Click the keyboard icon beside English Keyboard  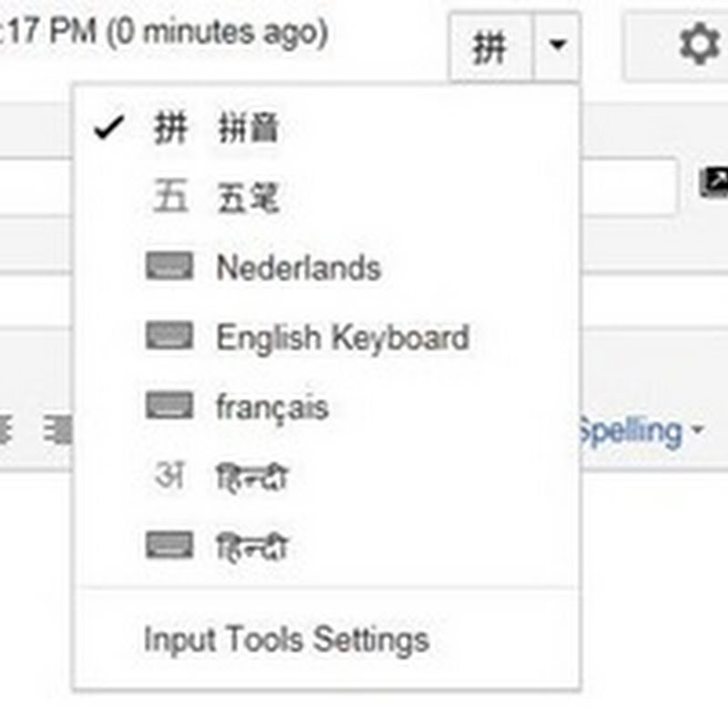(x=169, y=337)
